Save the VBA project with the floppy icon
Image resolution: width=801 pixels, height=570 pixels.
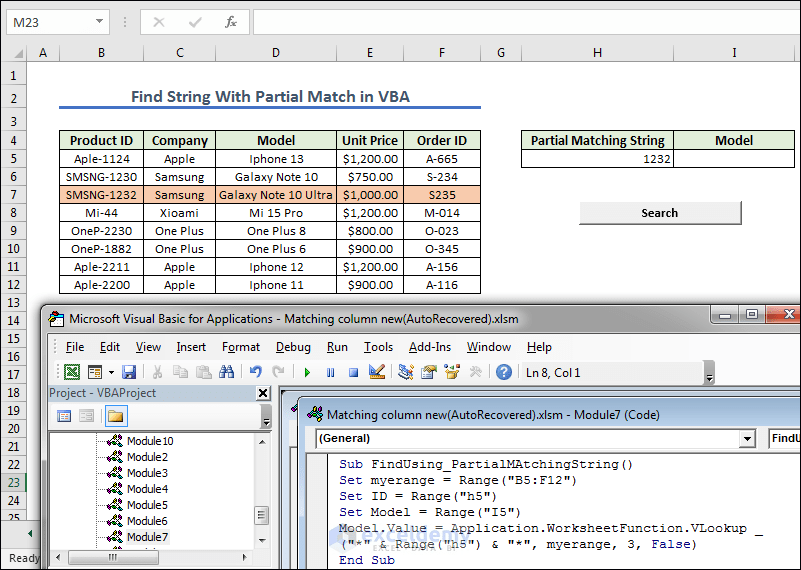(x=129, y=372)
